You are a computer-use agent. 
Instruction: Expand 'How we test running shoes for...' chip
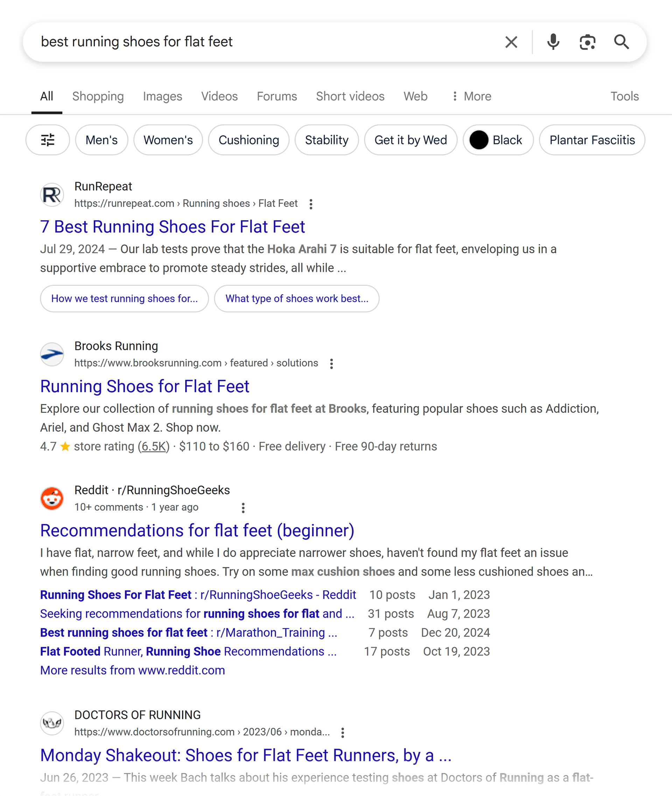[124, 298]
